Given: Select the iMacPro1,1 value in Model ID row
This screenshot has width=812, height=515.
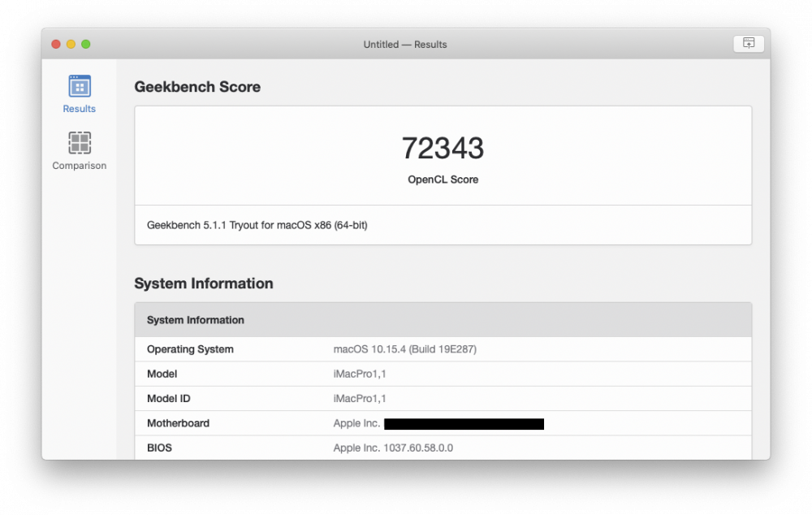Looking at the screenshot, I should point(360,398).
